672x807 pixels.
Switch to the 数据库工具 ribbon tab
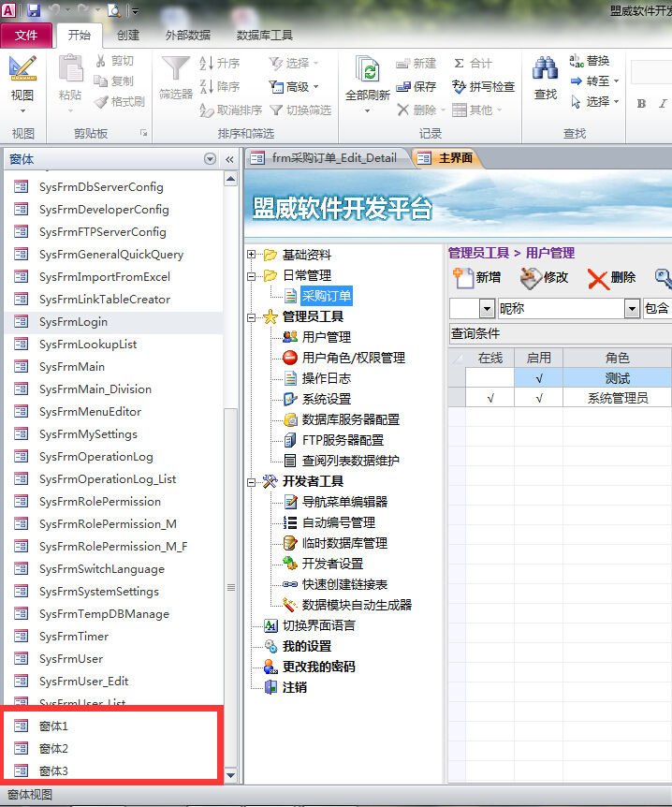(265, 35)
